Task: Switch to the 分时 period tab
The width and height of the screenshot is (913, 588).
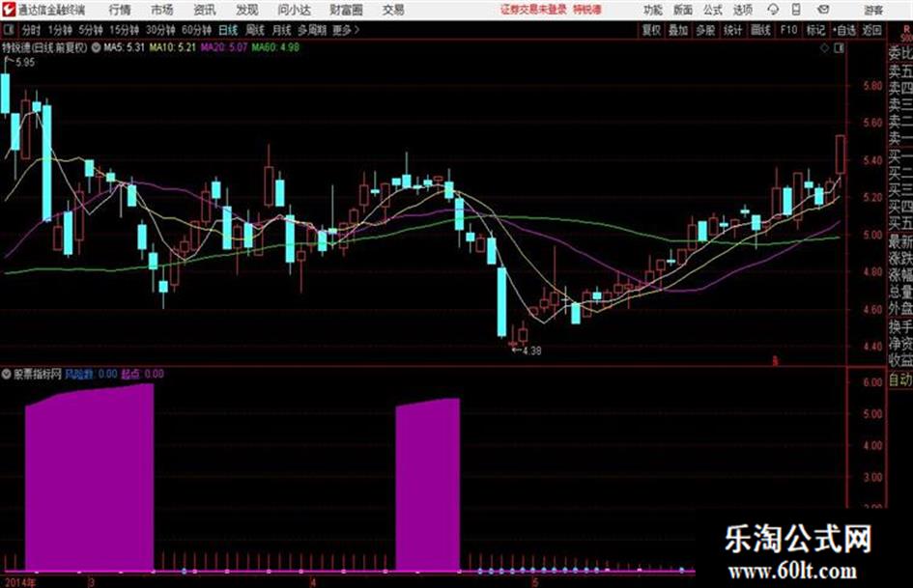Action: coord(32,30)
